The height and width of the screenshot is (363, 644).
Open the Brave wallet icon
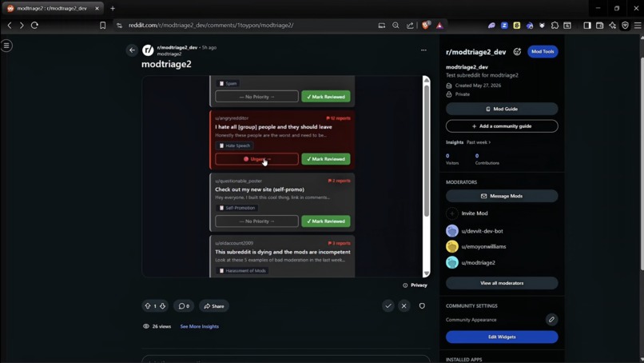click(x=599, y=26)
